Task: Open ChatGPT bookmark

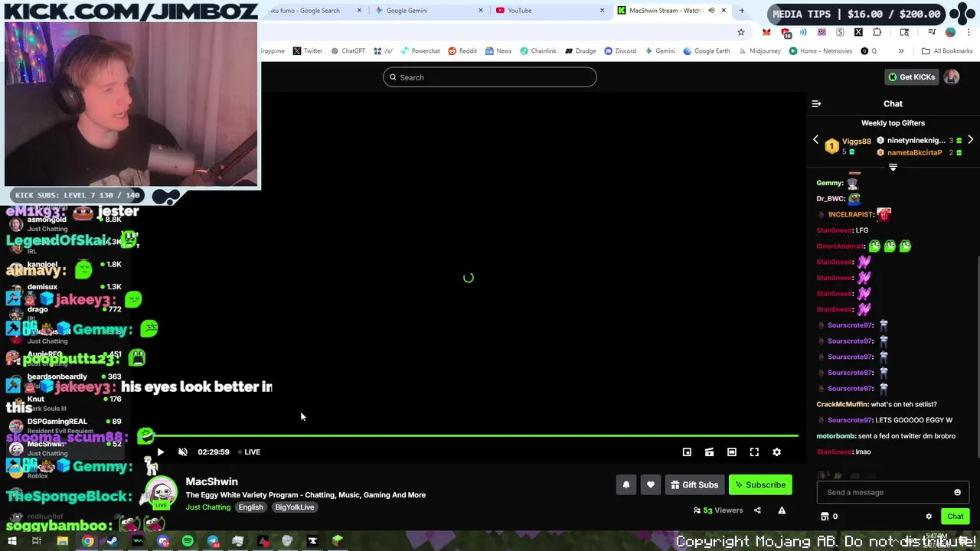Action: (348, 51)
